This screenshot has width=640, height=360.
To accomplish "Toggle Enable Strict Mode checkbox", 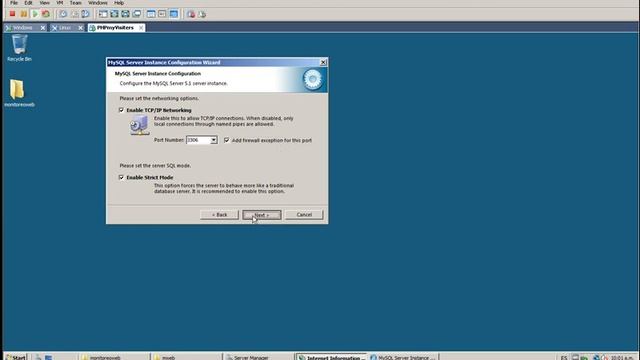I will [121, 177].
